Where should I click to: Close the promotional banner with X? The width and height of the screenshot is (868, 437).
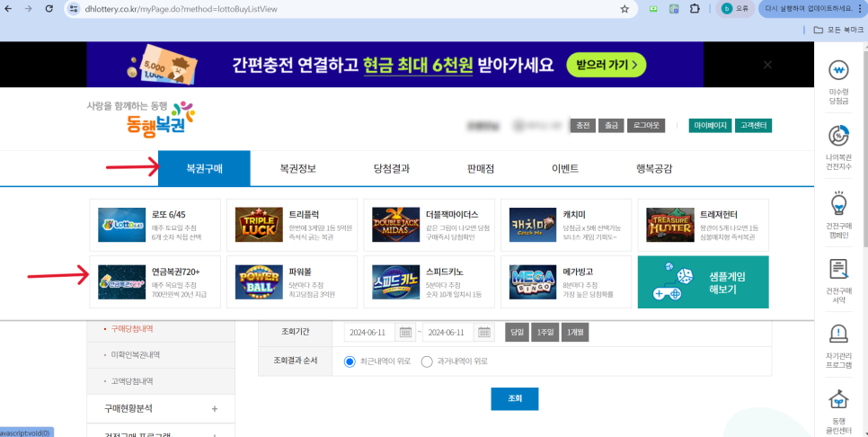(x=767, y=65)
